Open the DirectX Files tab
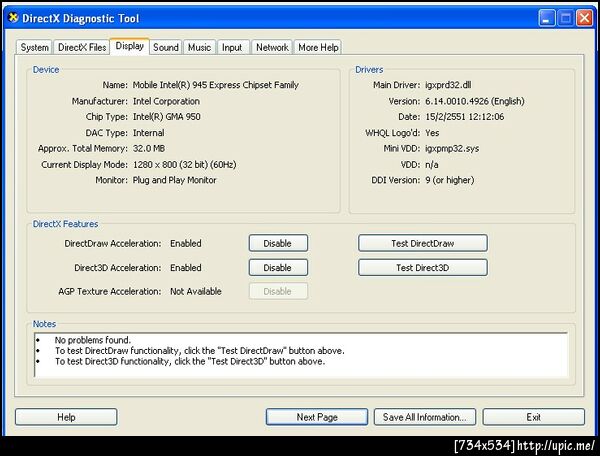Viewport: 600px width, 456px height. 82,47
